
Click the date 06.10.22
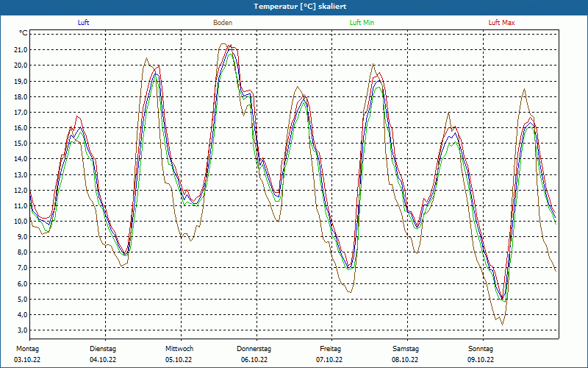[x=254, y=360]
